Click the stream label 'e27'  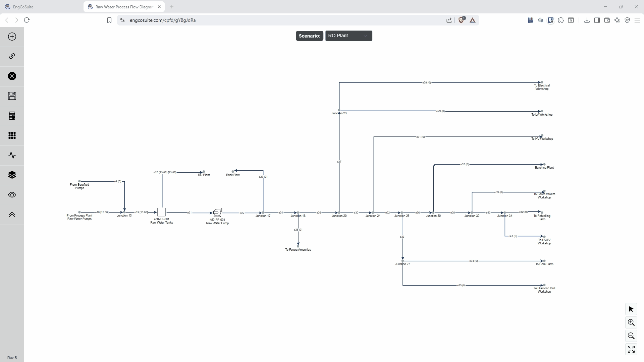[x=339, y=162]
